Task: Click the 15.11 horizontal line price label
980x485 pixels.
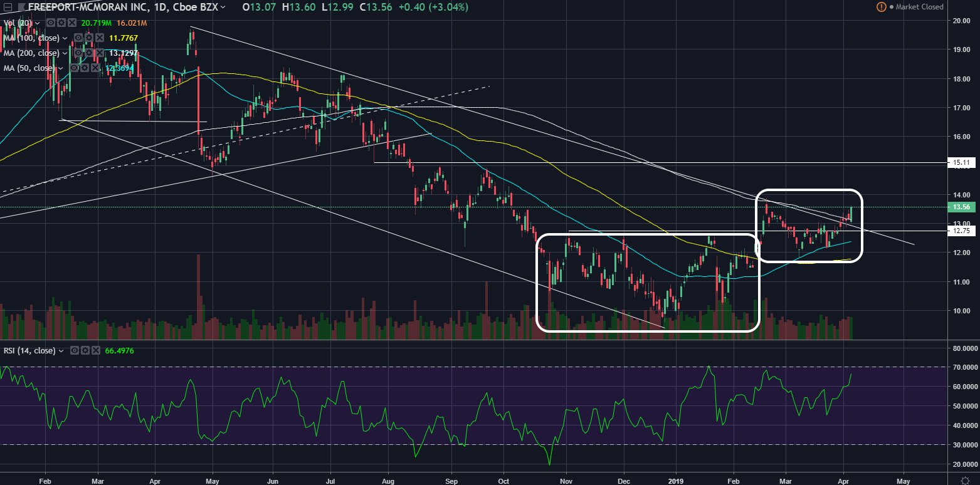Action: pos(961,162)
